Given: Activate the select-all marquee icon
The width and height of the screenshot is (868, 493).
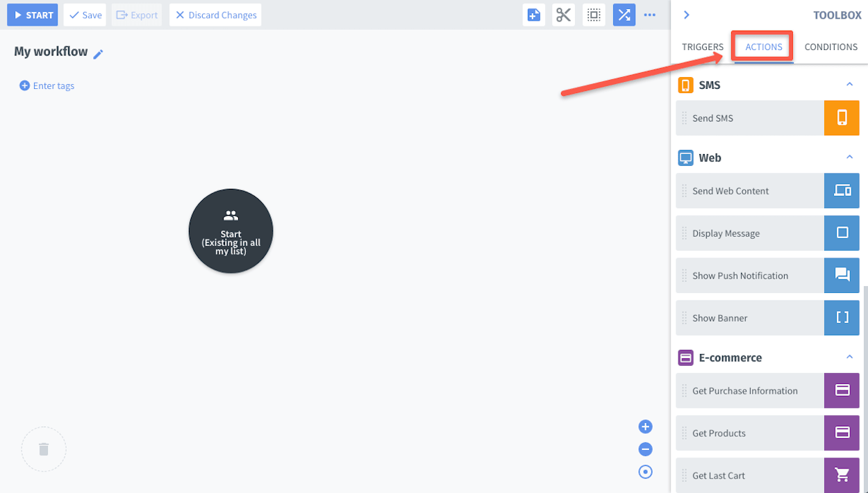Looking at the screenshot, I should pos(594,15).
